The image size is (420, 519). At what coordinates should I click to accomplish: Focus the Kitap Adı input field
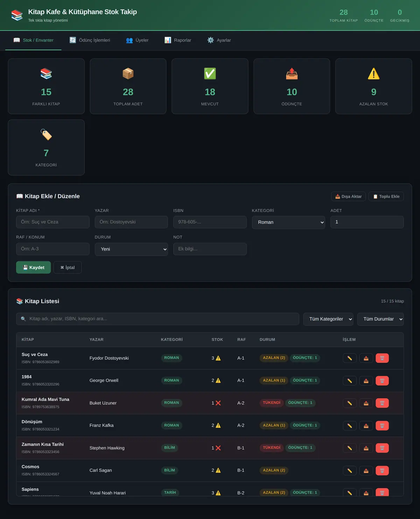[x=53, y=222]
